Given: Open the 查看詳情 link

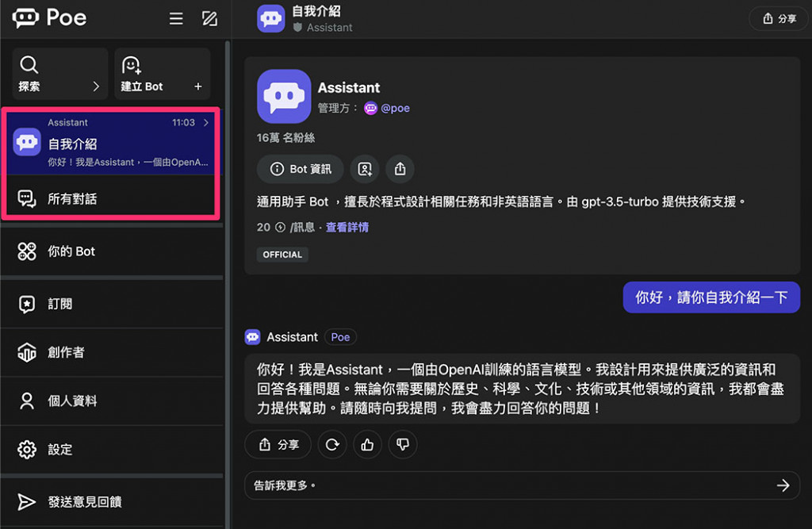Looking at the screenshot, I should click(347, 228).
